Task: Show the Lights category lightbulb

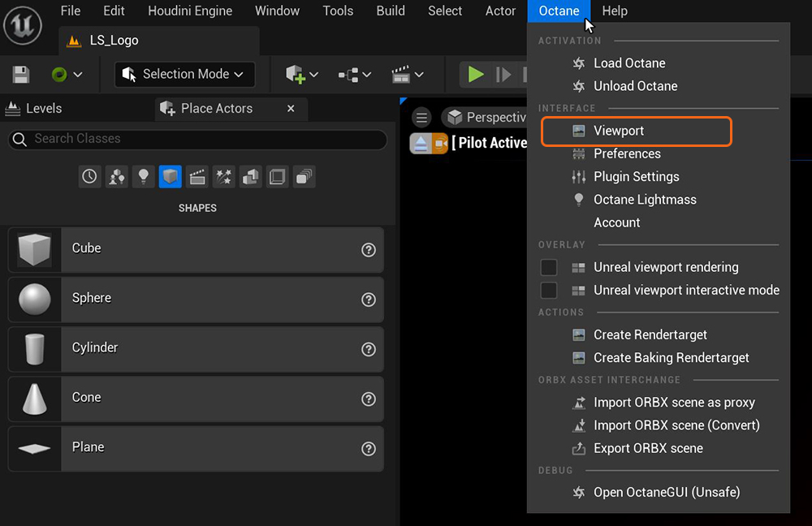Action: coord(144,177)
